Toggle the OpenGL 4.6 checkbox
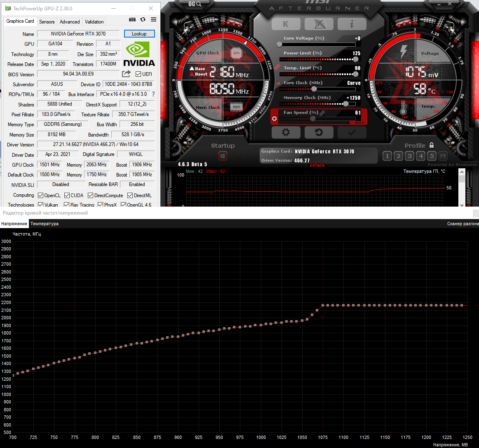 [123, 204]
